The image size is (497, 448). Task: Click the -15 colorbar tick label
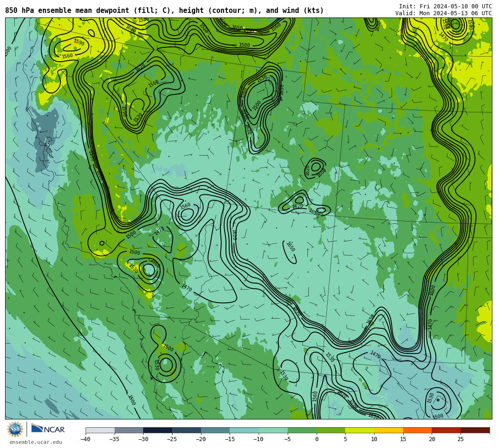tap(230, 439)
